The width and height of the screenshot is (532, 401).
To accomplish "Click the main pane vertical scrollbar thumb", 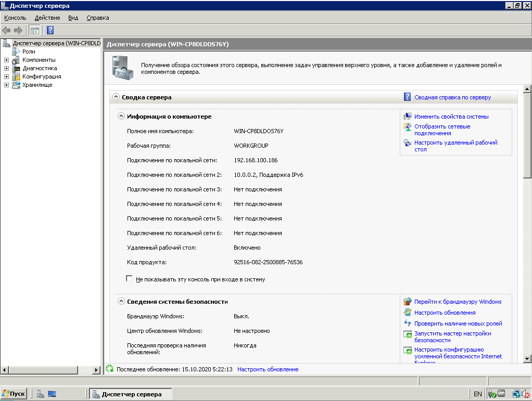I will 527,136.
